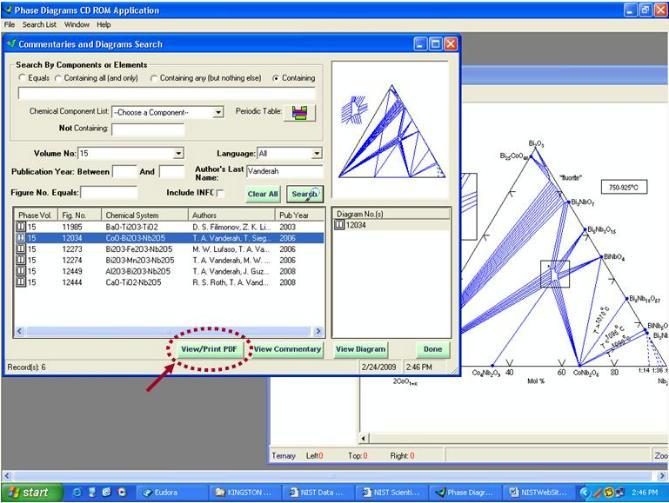Open the Chemical Component List dropdown
Screen dimensions: 669x503
218,112
